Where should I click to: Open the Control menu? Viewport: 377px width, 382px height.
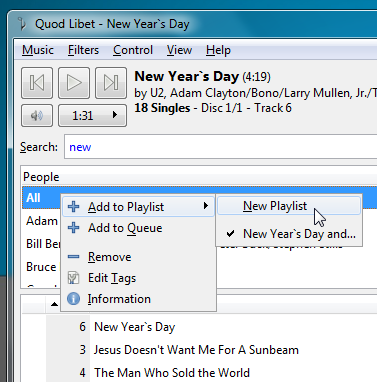[133, 50]
